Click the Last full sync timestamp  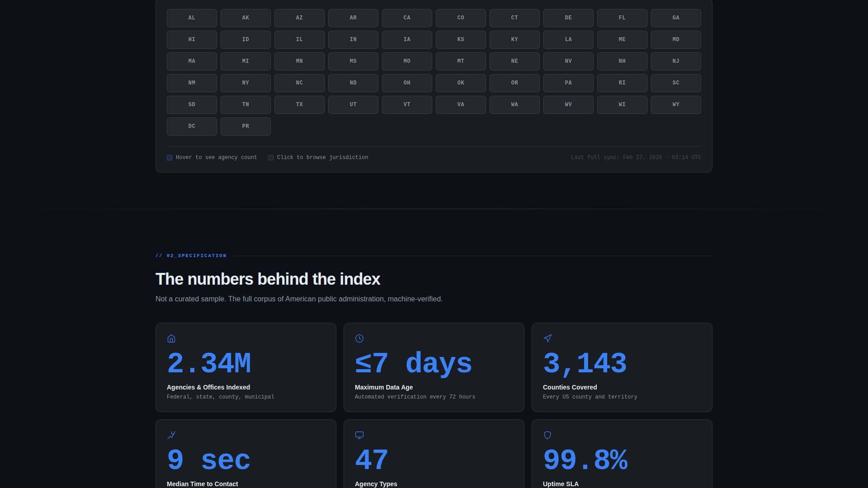(x=636, y=157)
